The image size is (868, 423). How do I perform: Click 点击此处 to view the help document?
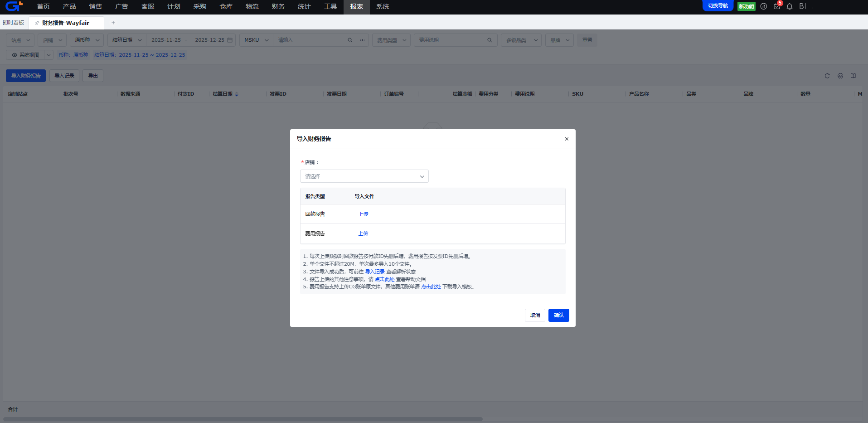click(x=385, y=279)
